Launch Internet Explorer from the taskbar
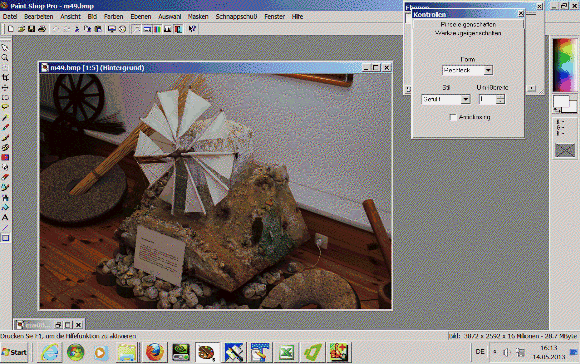 pyautogui.click(x=50, y=352)
